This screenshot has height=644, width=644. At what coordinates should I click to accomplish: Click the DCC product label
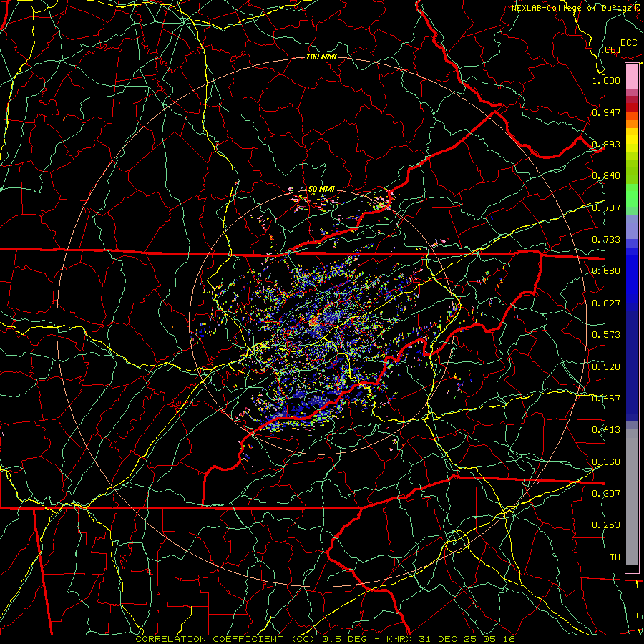coord(628,43)
